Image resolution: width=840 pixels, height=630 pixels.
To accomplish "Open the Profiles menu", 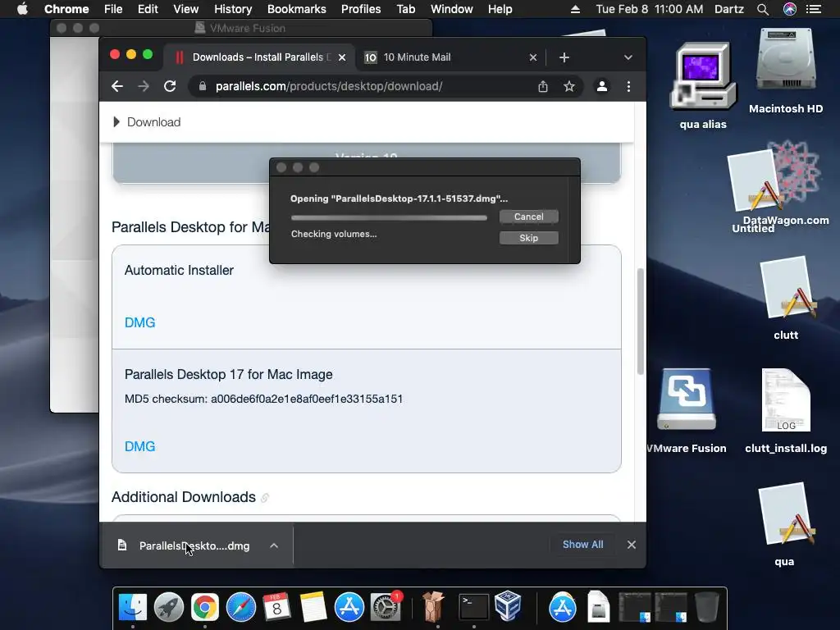I will [x=361, y=9].
